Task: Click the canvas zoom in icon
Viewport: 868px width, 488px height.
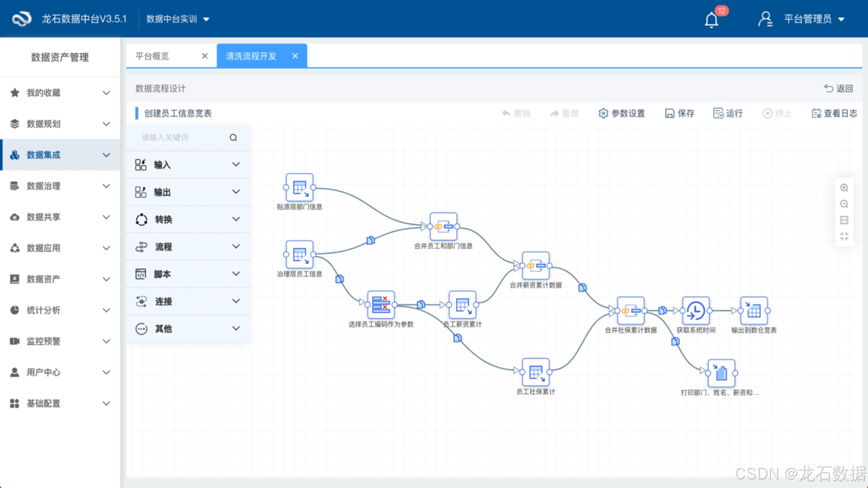Action: tap(844, 188)
